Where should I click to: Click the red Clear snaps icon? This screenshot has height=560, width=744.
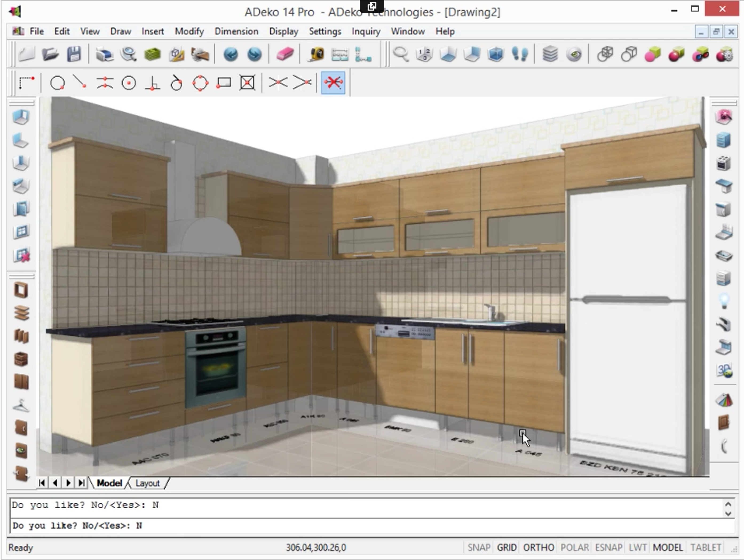click(333, 83)
